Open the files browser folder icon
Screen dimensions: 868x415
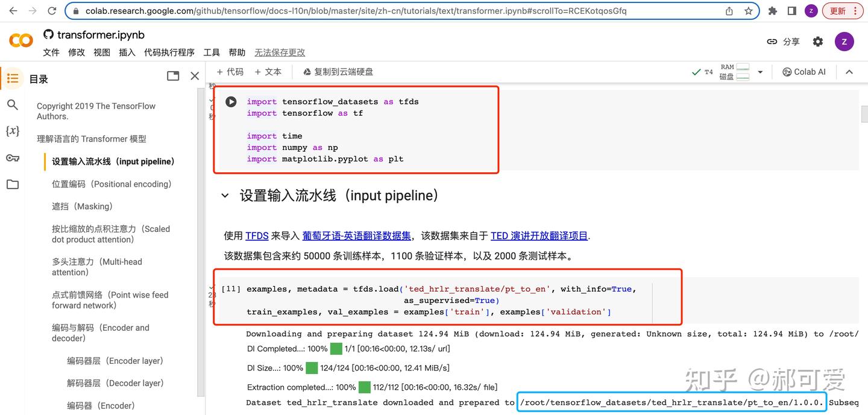pos(13,184)
